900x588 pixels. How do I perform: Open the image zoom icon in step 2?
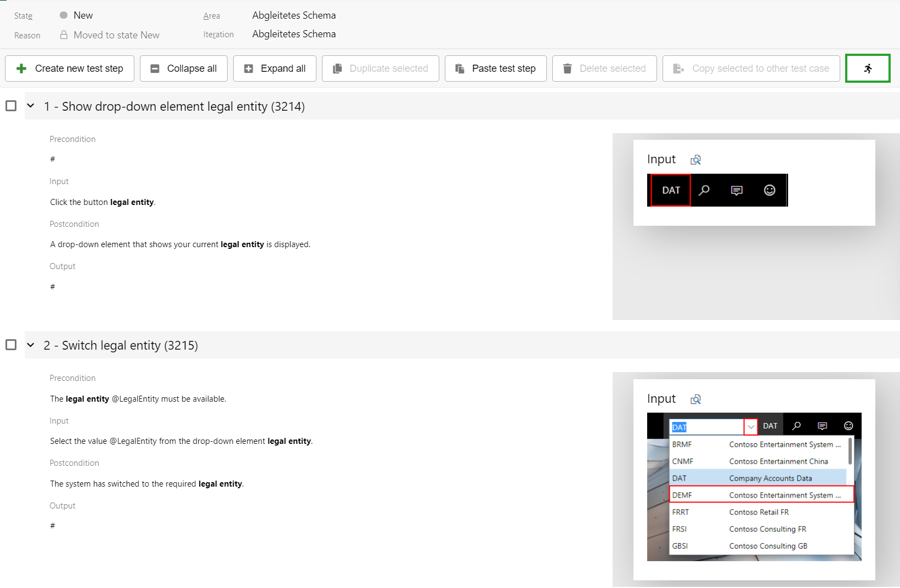(695, 399)
